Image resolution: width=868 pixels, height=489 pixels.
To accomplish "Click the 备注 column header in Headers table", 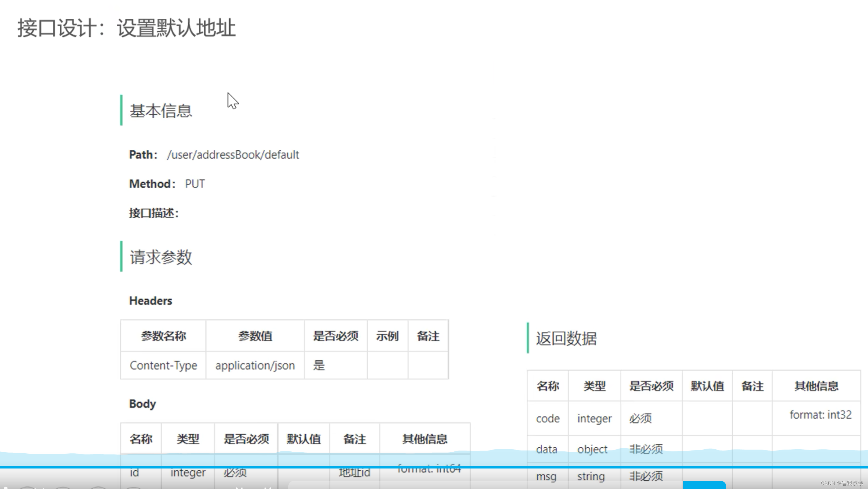I will point(428,336).
